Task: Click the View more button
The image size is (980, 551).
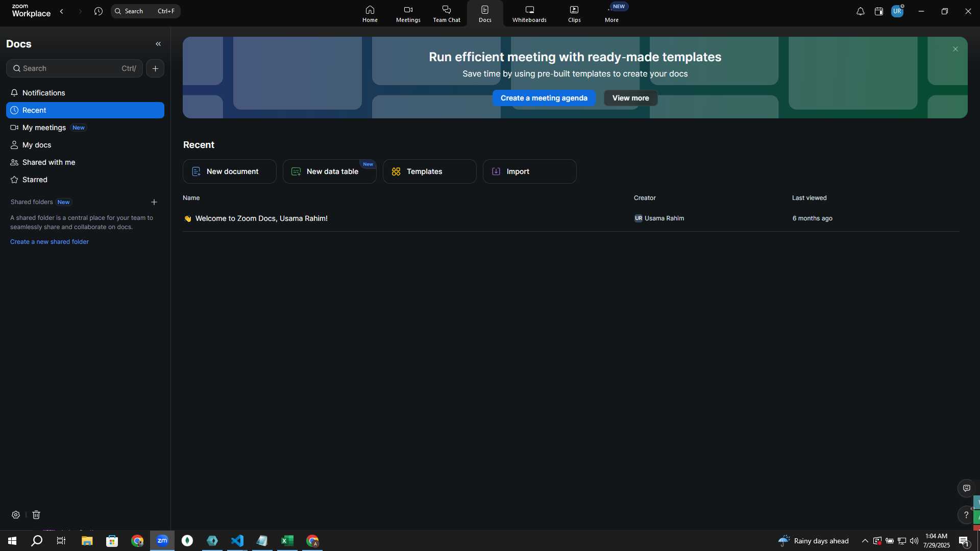Action: (631, 98)
